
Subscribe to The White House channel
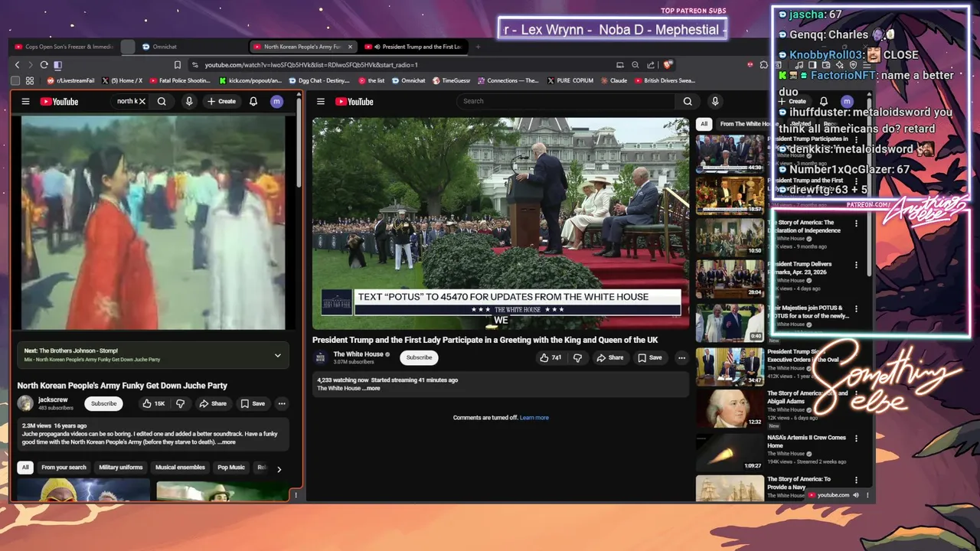[x=419, y=357]
